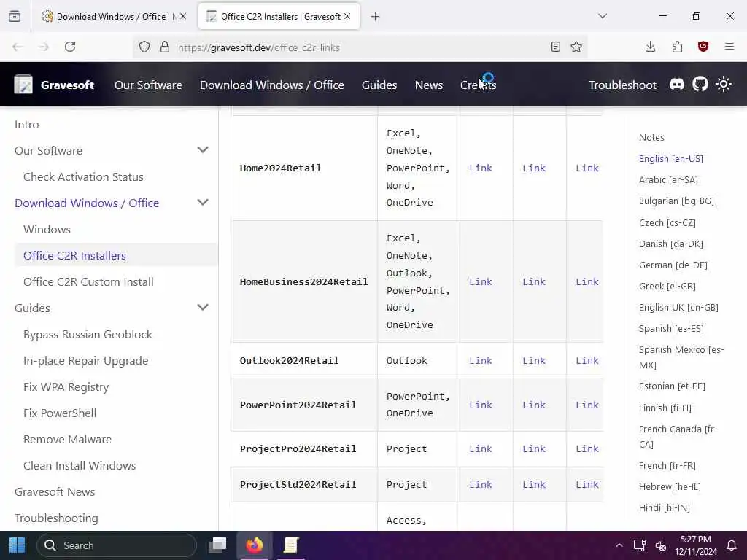Toggle reader view icon in address bar
The image size is (747, 560).
click(555, 47)
